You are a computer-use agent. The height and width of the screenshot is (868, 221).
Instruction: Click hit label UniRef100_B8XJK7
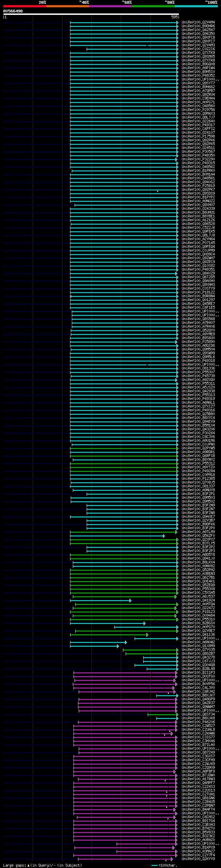pos(198,696)
